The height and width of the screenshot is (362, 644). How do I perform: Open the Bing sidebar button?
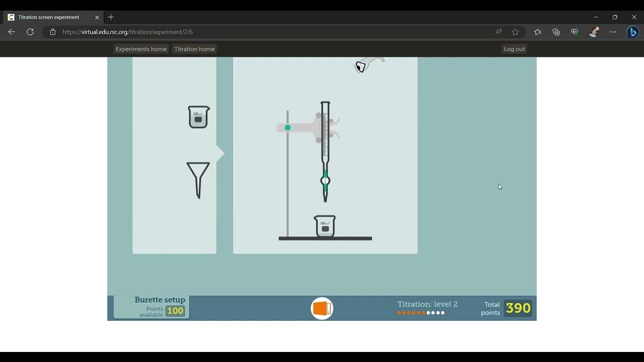[x=632, y=32]
